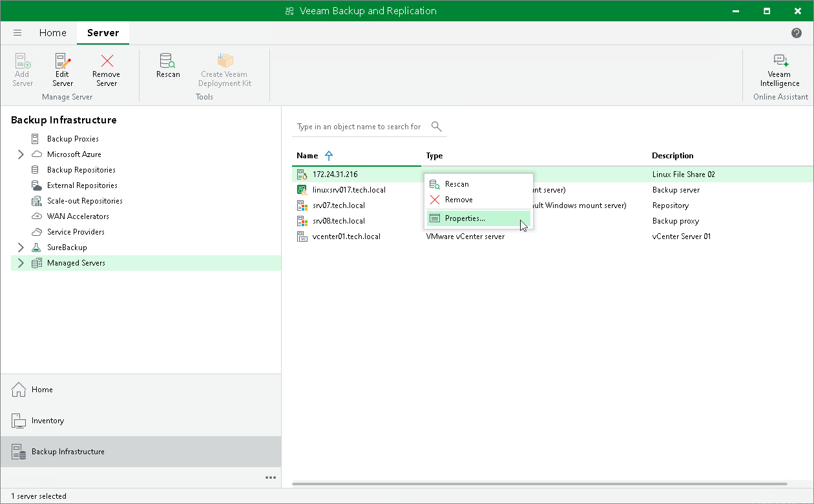Image resolution: width=814 pixels, height=504 pixels.
Task: Click the linuxsrv017.tech.local server icon
Action: [x=302, y=190]
